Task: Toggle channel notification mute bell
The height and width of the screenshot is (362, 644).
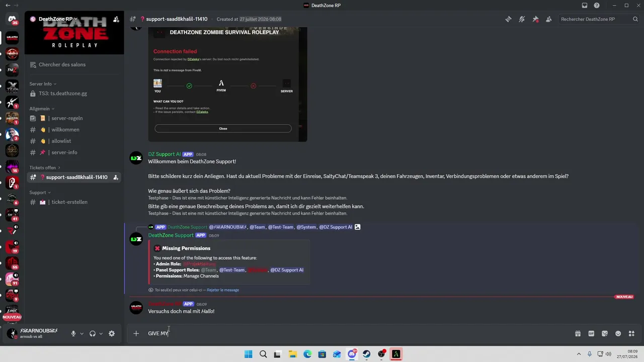Action: [522, 19]
